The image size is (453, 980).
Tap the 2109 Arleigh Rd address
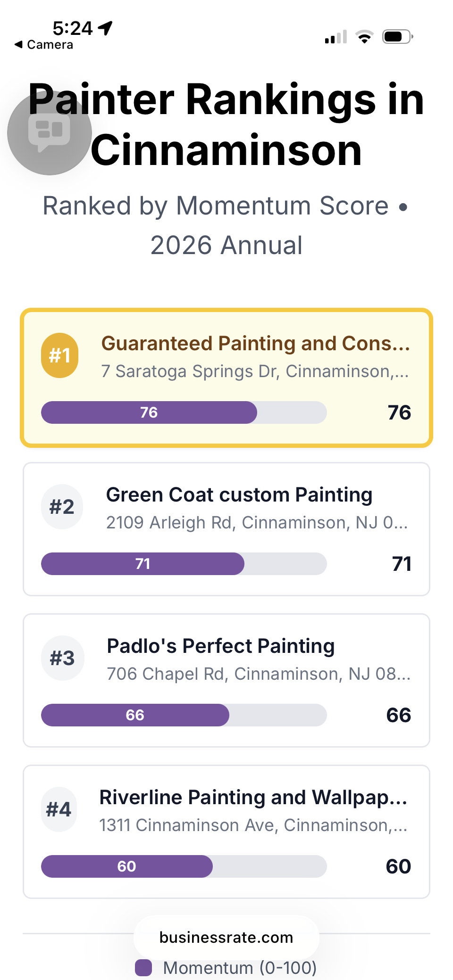(257, 523)
